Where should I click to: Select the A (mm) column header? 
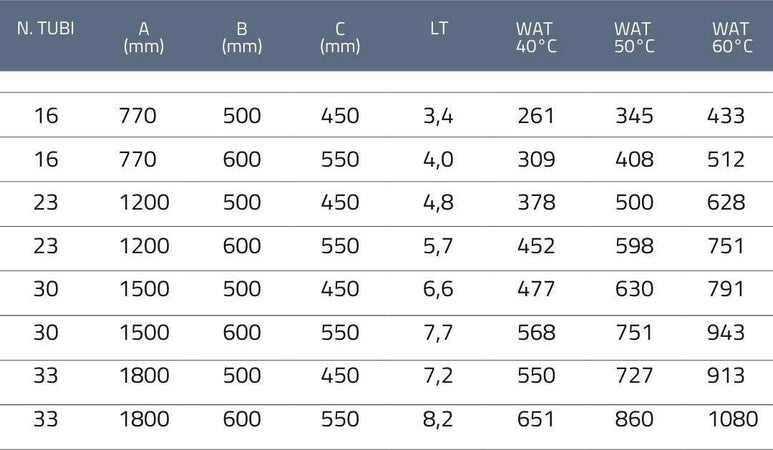(143, 37)
